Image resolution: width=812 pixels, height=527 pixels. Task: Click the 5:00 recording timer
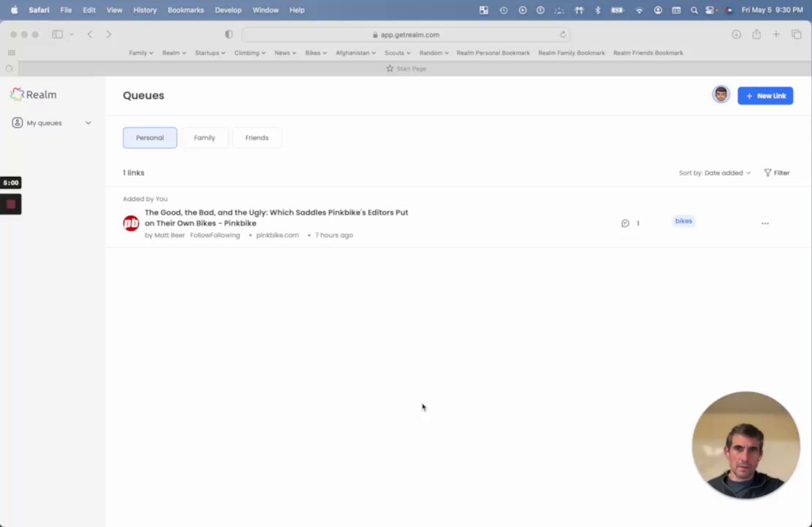11,183
